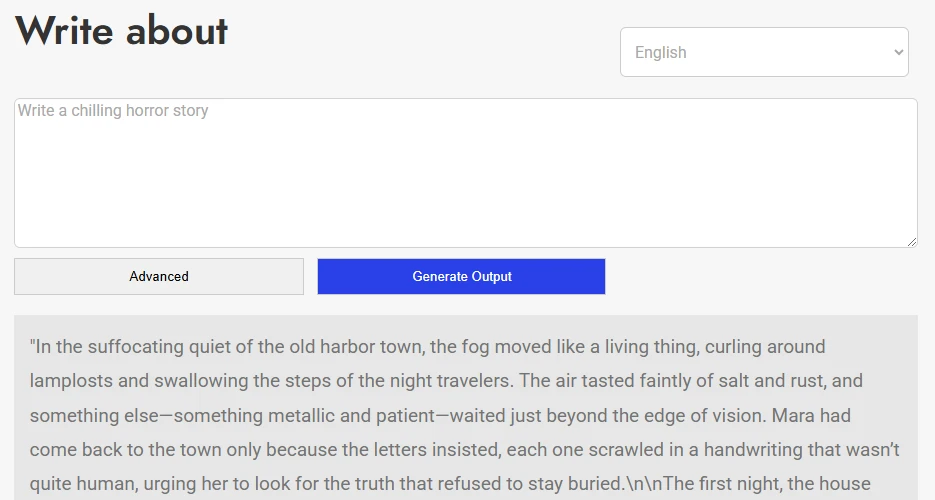
Task: Open the English language dropdown
Action: 763,52
